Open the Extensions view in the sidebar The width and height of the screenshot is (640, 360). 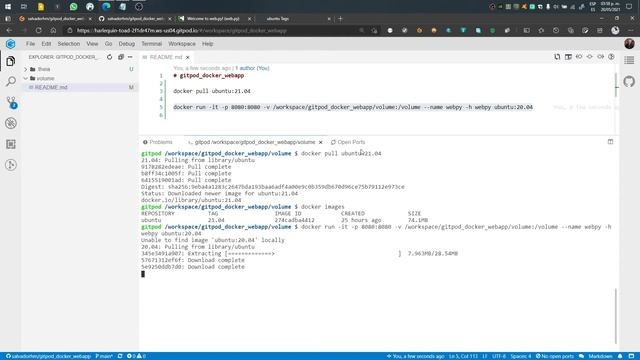tap(11, 144)
